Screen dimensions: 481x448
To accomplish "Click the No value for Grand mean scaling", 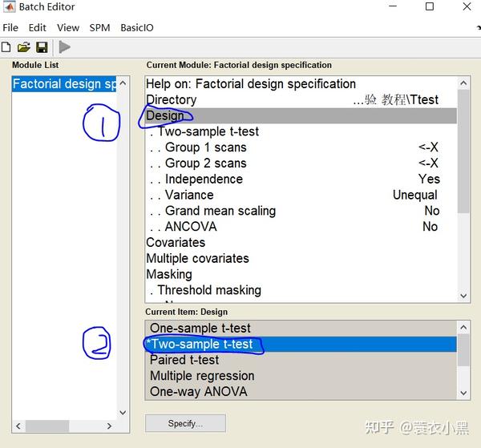I will [432, 211].
